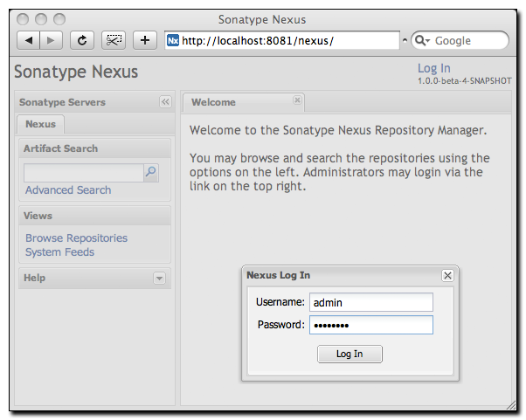Reload the page with the refresh icon
Viewport: 526px width, 420px height.
coord(82,40)
